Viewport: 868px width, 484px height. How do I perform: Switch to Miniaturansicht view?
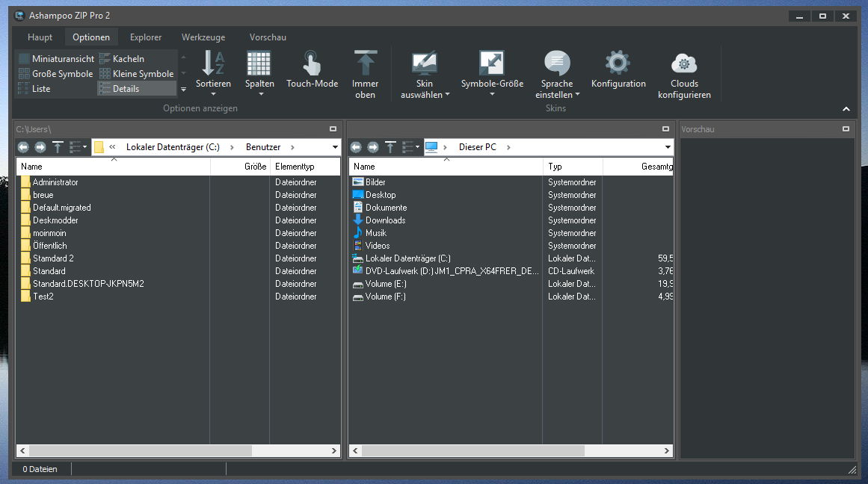click(57, 59)
